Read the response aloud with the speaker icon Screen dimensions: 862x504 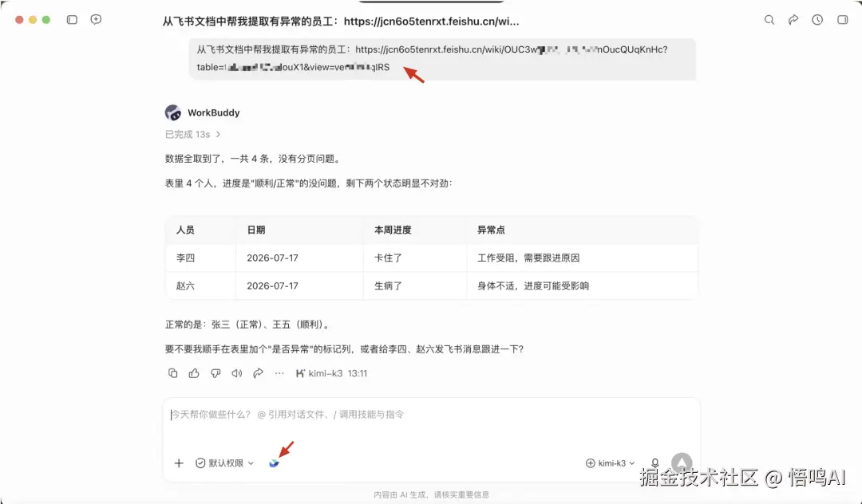(x=237, y=373)
